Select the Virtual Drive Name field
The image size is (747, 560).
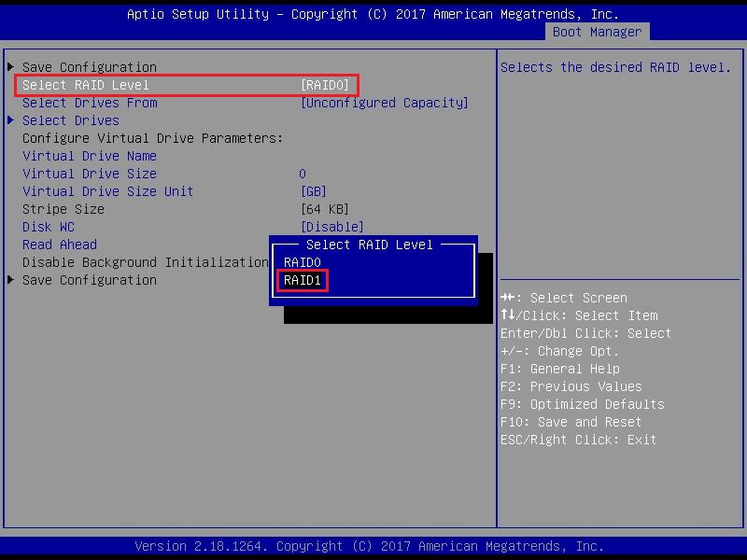click(x=89, y=156)
